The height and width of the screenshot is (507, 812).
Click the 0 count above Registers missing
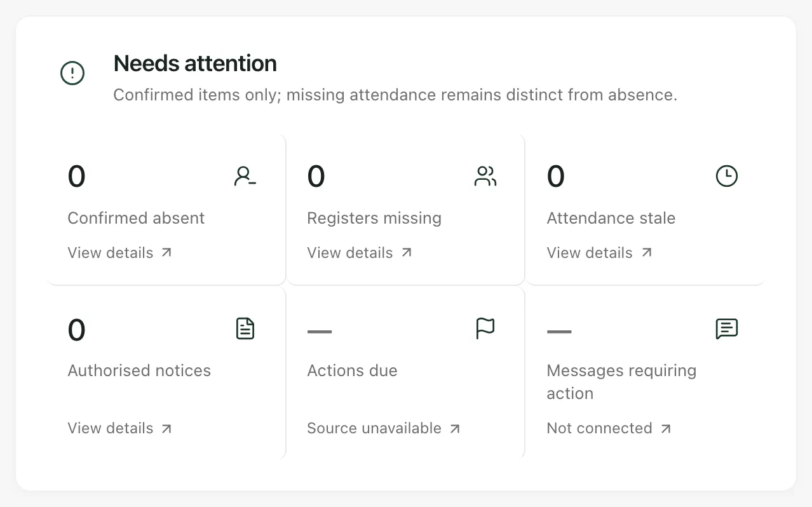pyautogui.click(x=316, y=177)
